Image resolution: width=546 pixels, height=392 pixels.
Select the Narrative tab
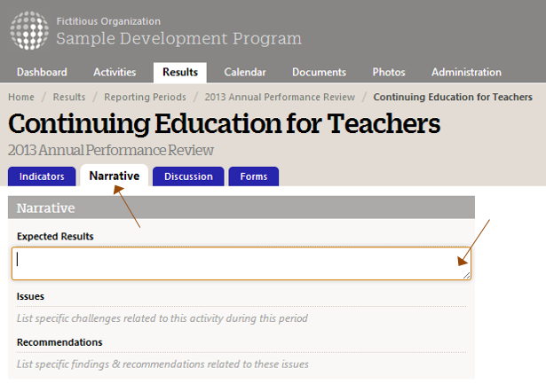coord(114,176)
